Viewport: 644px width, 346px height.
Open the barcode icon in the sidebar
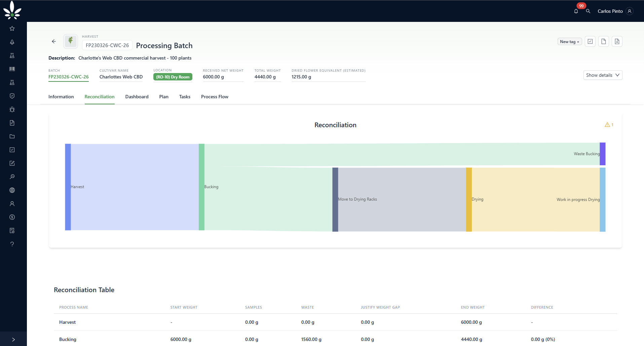12,69
